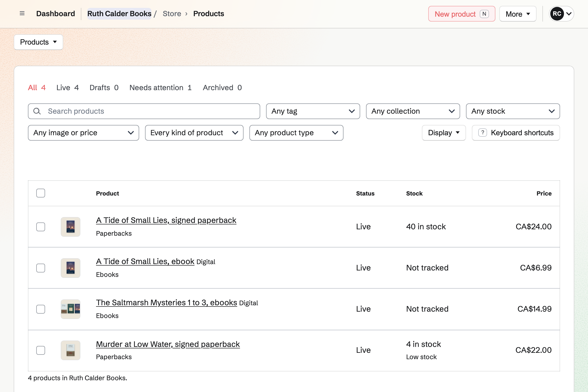Open the Every kind of product dropdown
The height and width of the screenshot is (392, 588).
pyautogui.click(x=194, y=133)
